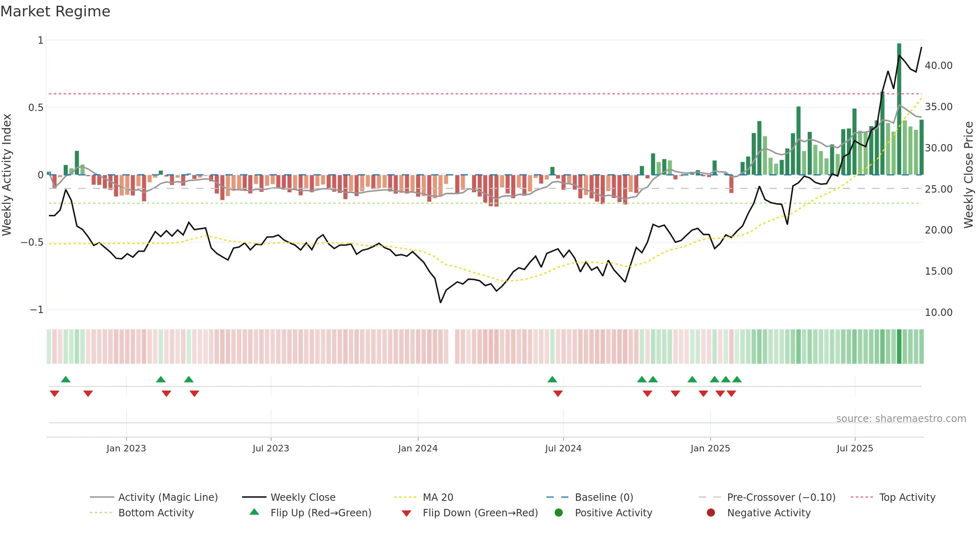Click the red flip-down marker just before Jul 2024

point(558,393)
